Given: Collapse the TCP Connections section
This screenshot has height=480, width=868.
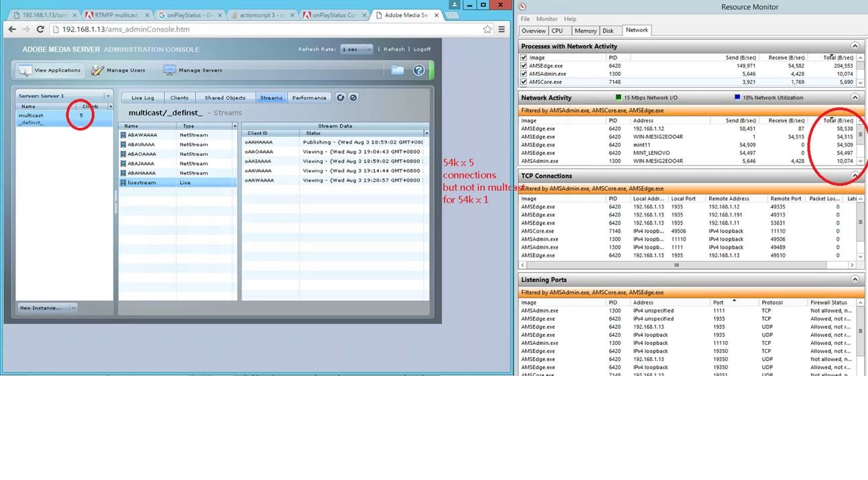Looking at the screenshot, I should coord(855,176).
